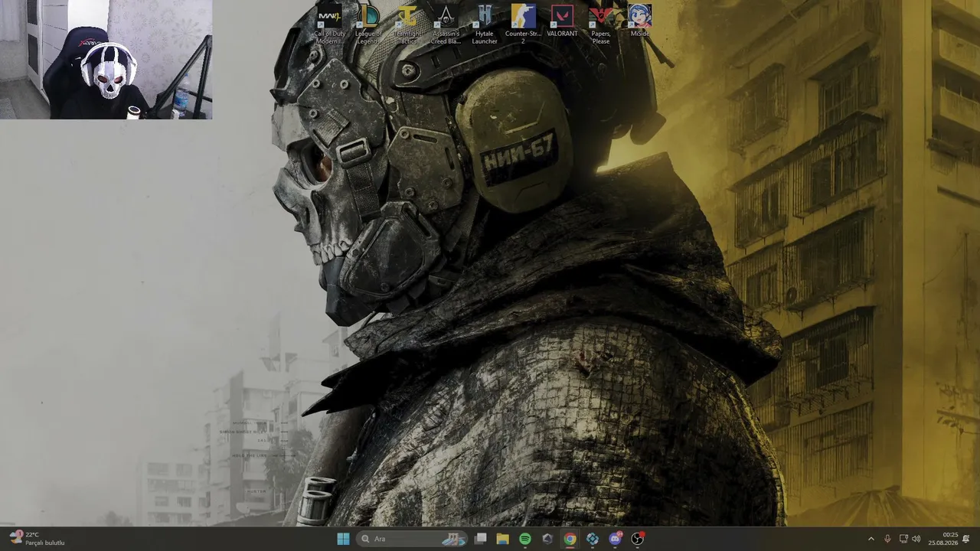Click the microphone icon in the system tray
Screen dimensions: 980x551
887,539
